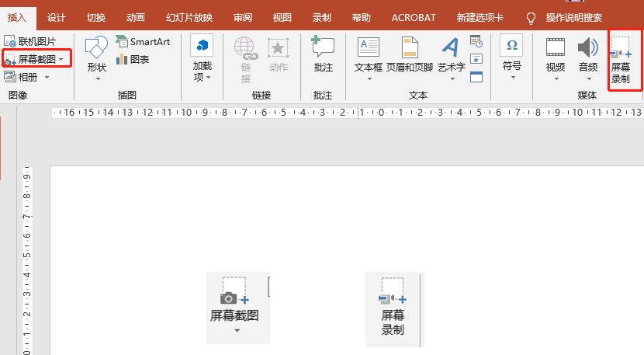Click the vertical ruler beside slide
Screen dimensions: 644x355
coord(26,260)
